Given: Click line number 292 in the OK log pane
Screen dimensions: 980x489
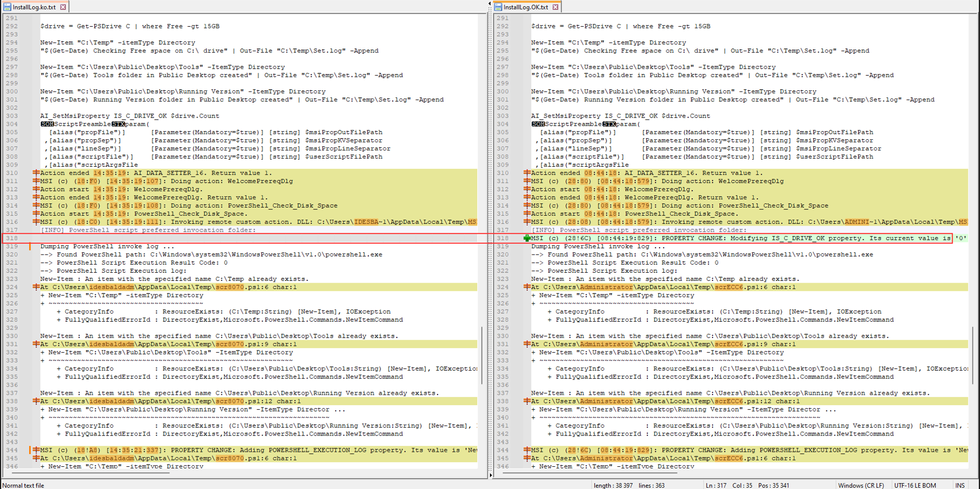Looking at the screenshot, I should tap(502, 26).
